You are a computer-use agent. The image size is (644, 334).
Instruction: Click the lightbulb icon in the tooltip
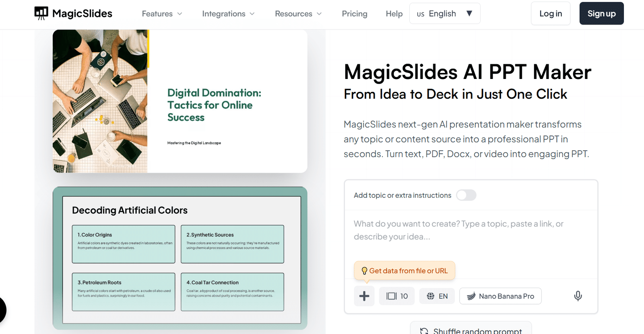pos(364,271)
